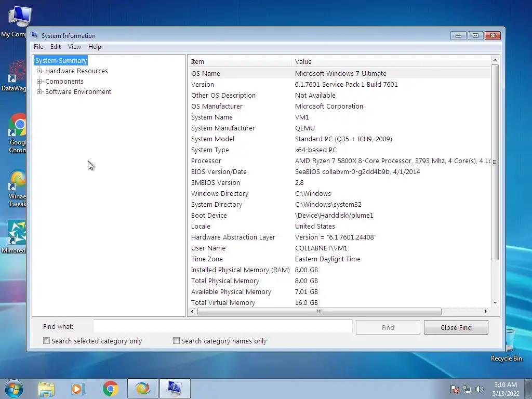Click the System Information title bar icon
This screenshot has height=399, width=532.
(35, 35)
